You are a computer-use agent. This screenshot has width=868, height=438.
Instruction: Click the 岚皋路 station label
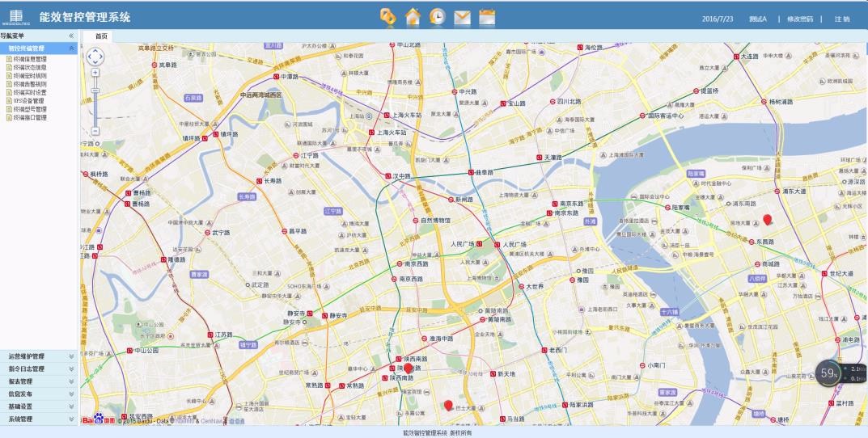click(167, 65)
